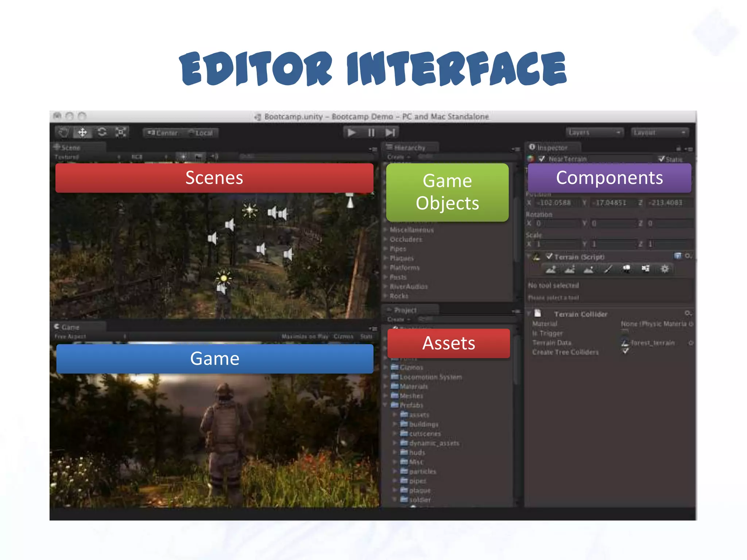Open the Game panel options menu
The height and width of the screenshot is (560, 747).
[x=373, y=328]
